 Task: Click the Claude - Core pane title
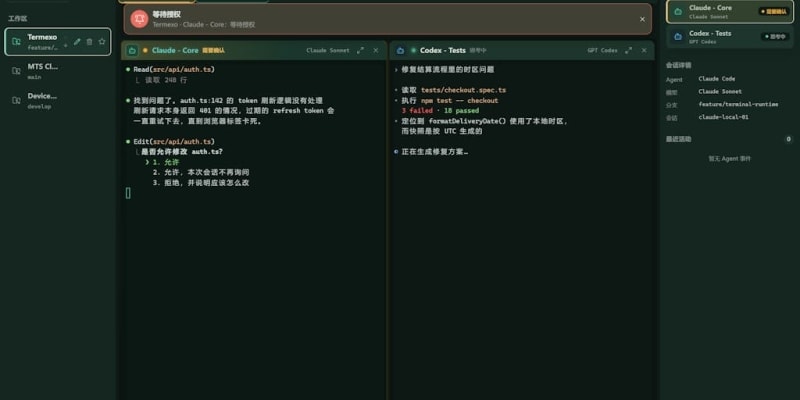pyautogui.click(x=175, y=51)
